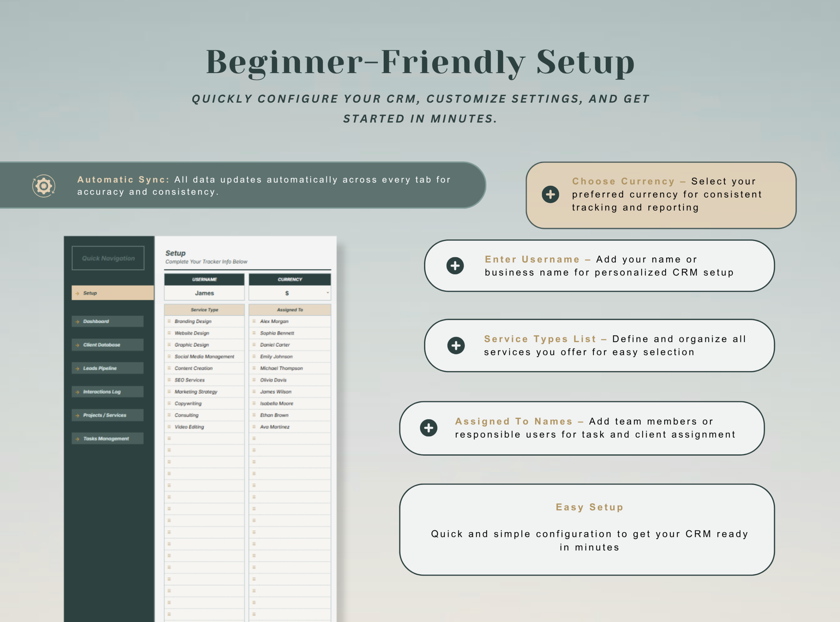This screenshot has height=622, width=840.
Task: Click the arrow icon next to Client Database
Action: [x=78, y=345]
